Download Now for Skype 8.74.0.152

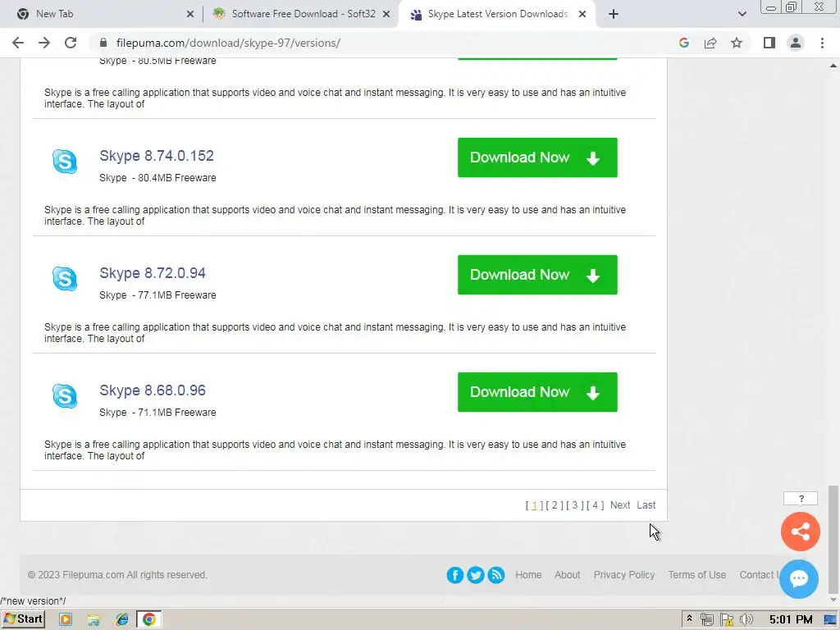[537, 157]
